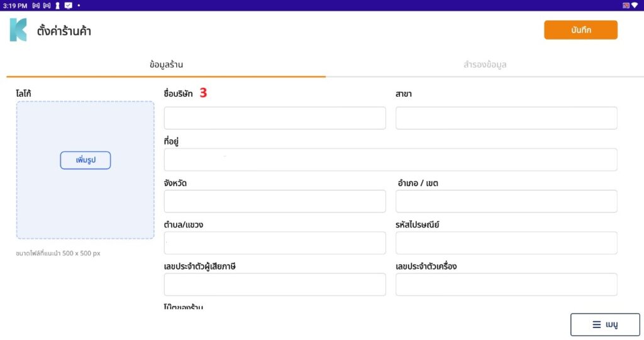Tap the leftmost Gmail notification icon
Viewport: 644px width, 340px height.
(36, 6)
